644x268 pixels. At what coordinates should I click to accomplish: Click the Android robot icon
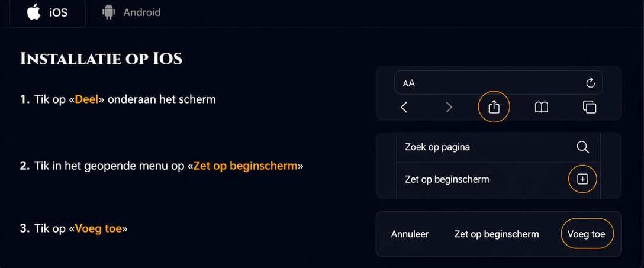click(108, 12)
